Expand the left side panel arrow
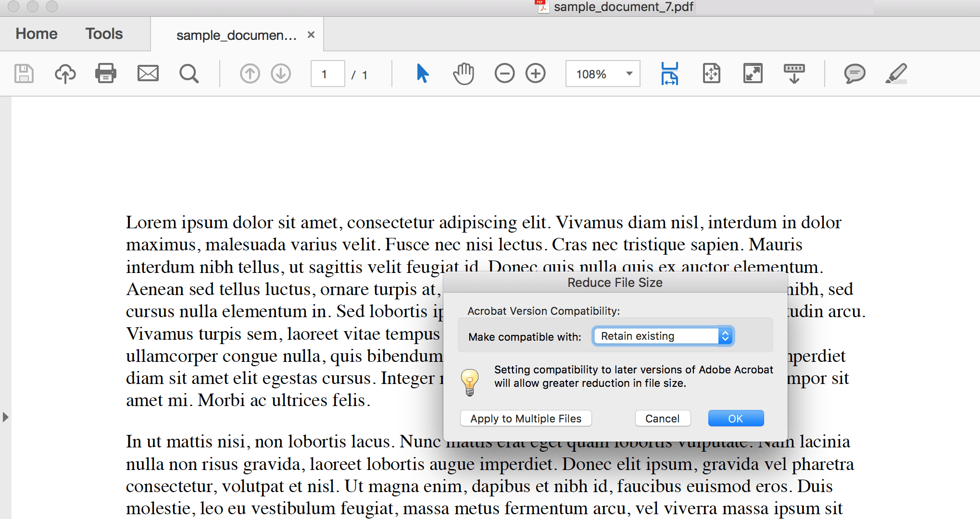Screen dimensions: 980x519 [5, 417]
